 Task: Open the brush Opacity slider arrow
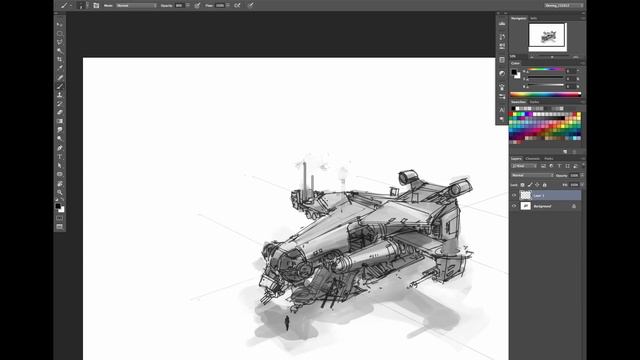(188, 5)
